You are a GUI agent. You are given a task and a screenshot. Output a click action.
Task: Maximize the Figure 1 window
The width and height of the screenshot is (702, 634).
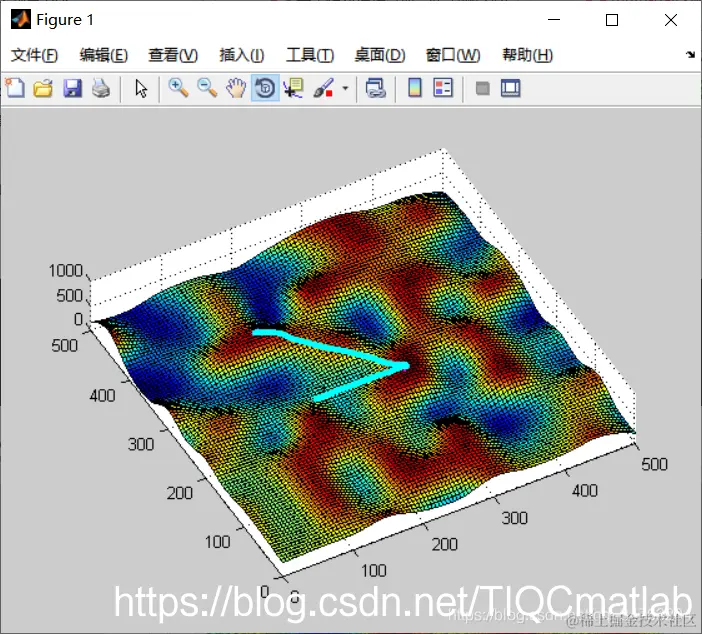pos(612,20)
